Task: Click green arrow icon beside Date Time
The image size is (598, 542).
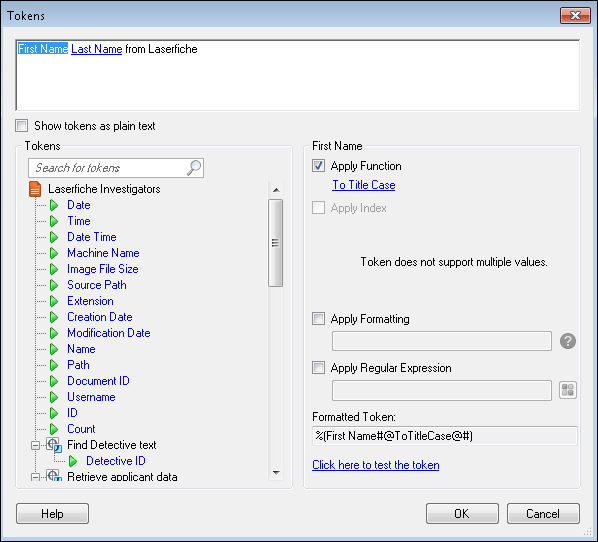Action: pyautogui.click(x=54, y=237)
